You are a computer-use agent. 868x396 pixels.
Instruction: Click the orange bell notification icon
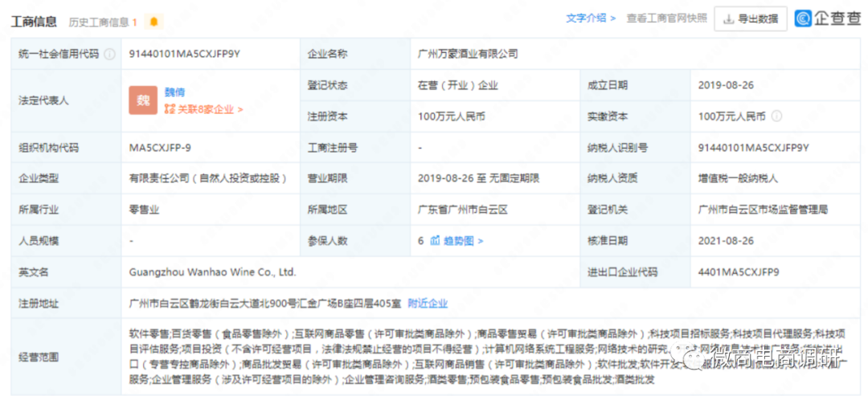pyautogui.click(x=154, y=22)
